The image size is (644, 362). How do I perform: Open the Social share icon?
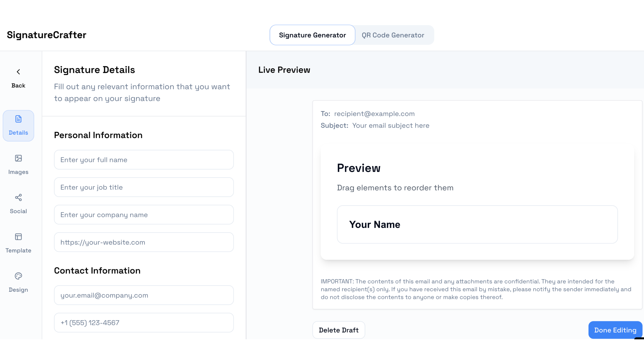click(18, 198)
